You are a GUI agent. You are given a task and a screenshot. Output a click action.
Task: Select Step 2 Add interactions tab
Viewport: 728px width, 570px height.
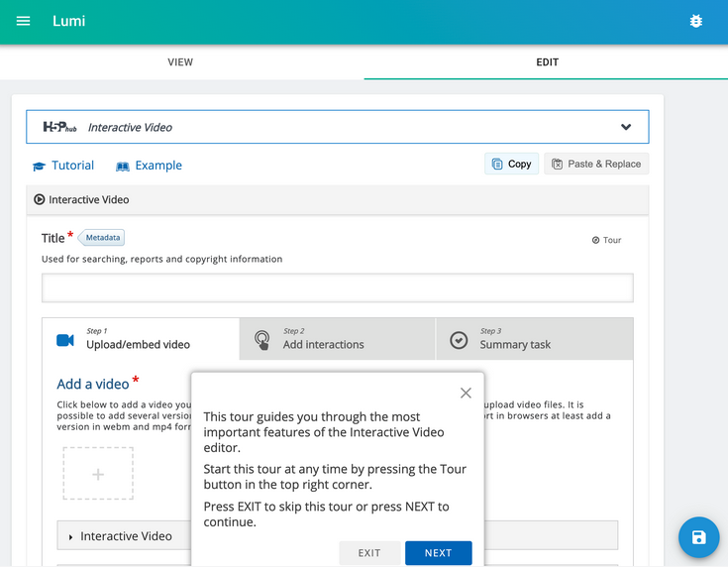tap(338, 339)
